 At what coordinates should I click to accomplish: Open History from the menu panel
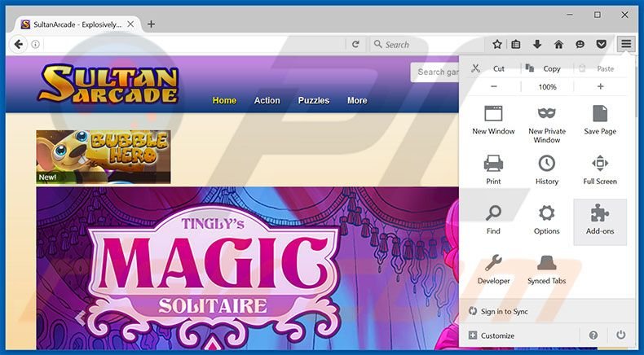pos(547,170)
